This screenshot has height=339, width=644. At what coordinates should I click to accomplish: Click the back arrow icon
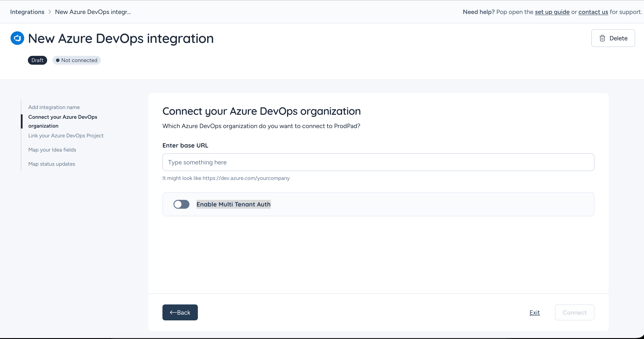point(173,312)
